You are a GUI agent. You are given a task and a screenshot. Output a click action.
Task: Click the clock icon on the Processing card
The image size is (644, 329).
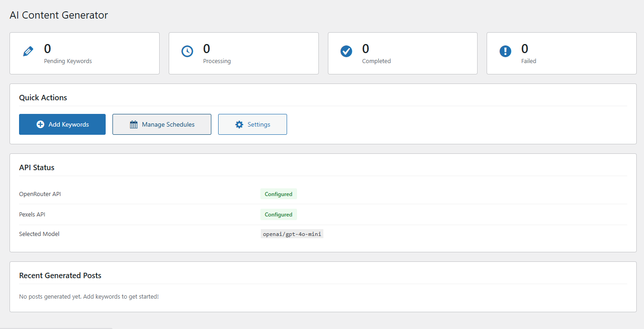click(187, 51)
